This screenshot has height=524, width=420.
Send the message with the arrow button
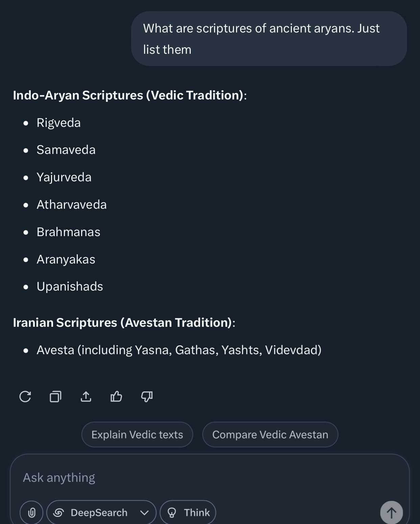[391, 512]
